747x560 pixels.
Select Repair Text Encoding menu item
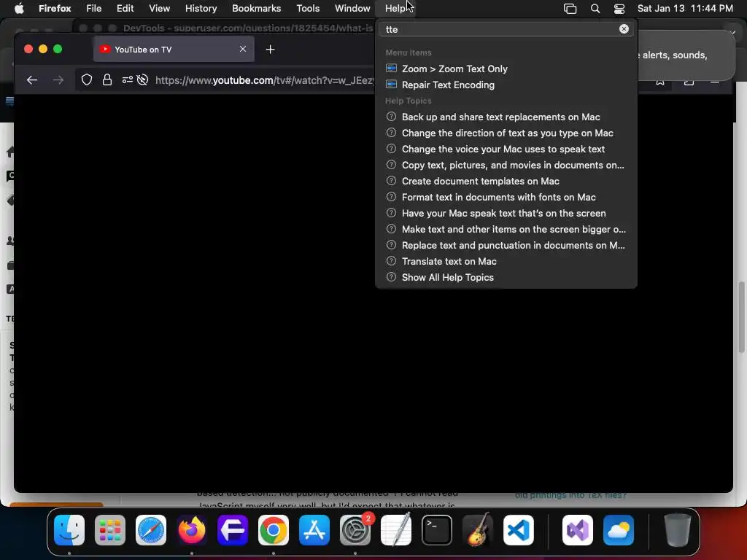pyautogui.click(x=506, y=85)
